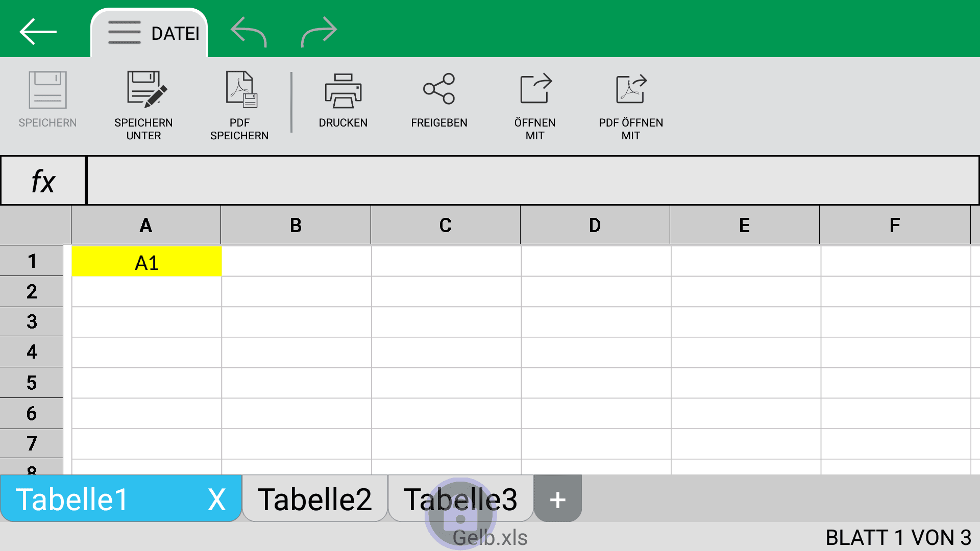The image size is (980, 551).
Task: Export via PDF Speichern
Action: 239,106
